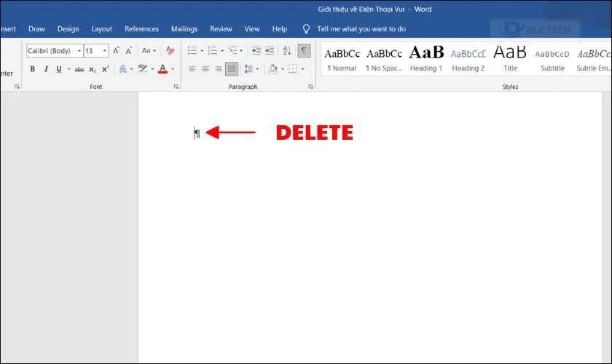This screenshot has height=364, width=612.
Task: Apply borders to paragraph
Action: [x=293, y=69]
